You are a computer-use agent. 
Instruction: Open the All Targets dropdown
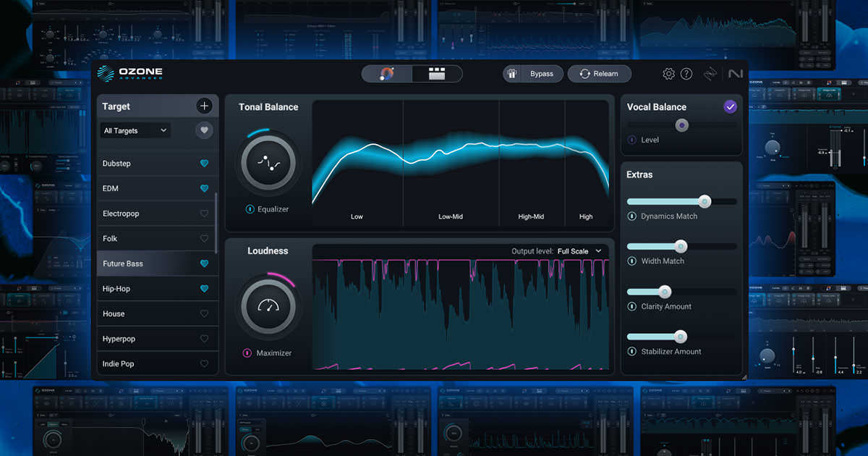136,130
